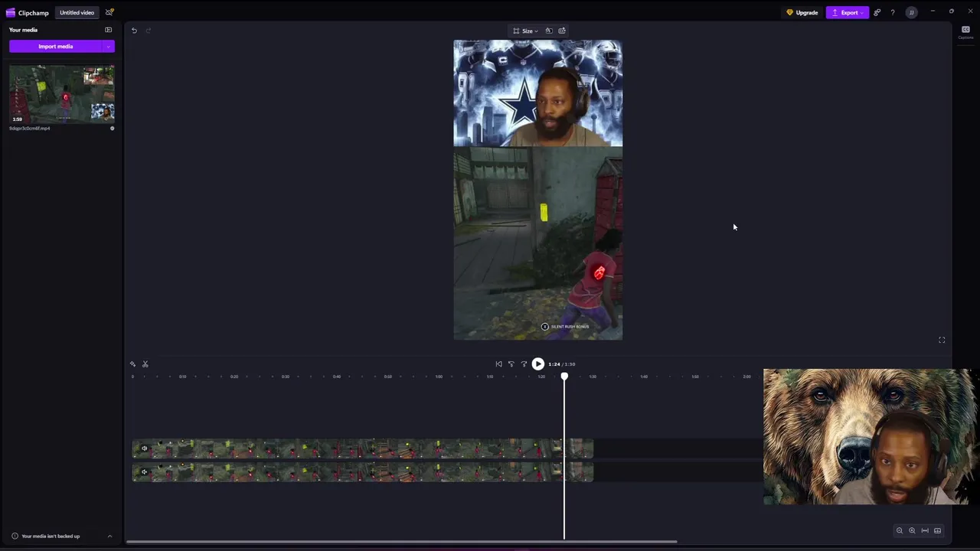Viewport: 980px width, 551px height.
Task: Click the Clipchamp logo icon
Action: [x=11, y=12]
